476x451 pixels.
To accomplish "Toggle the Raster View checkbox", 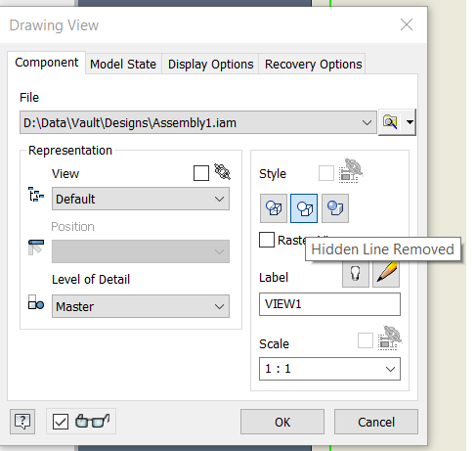I will [267, 240].
